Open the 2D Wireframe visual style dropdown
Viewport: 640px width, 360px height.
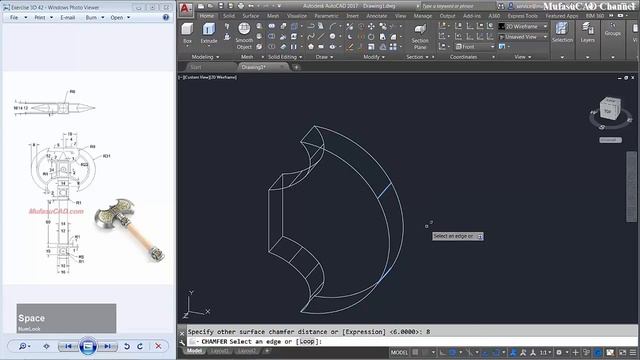tap(523, 26)
